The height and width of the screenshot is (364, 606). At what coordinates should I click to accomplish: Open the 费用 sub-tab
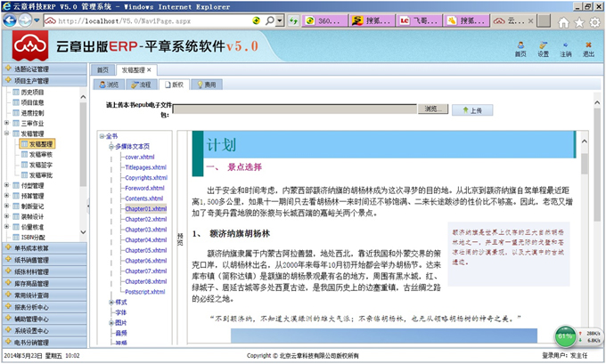coord(207,85)
